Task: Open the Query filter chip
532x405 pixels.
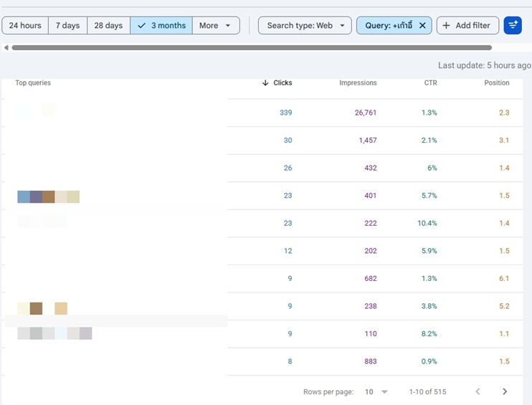Action: click(x=389, y=25)
